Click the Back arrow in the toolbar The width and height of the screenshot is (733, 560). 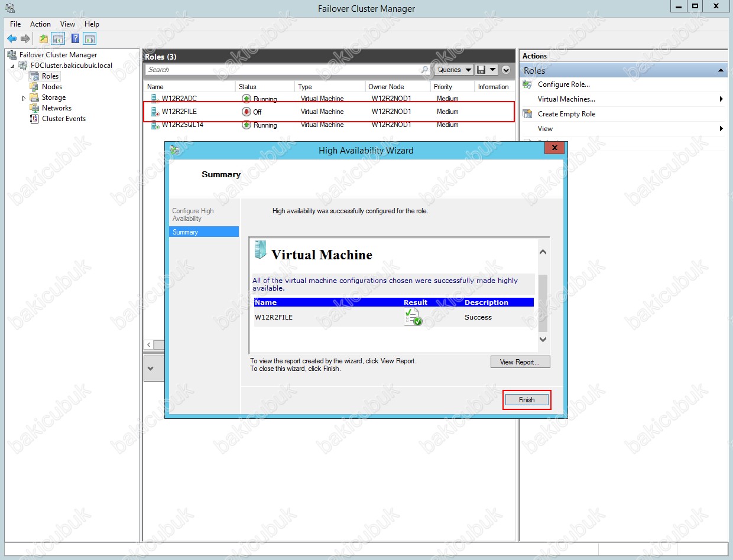[11, 39]
